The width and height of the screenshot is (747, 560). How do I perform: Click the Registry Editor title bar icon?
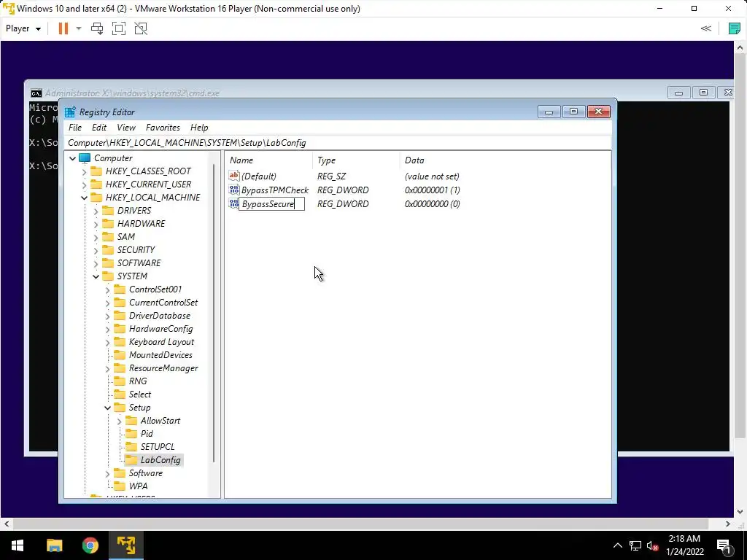(70, 112)
